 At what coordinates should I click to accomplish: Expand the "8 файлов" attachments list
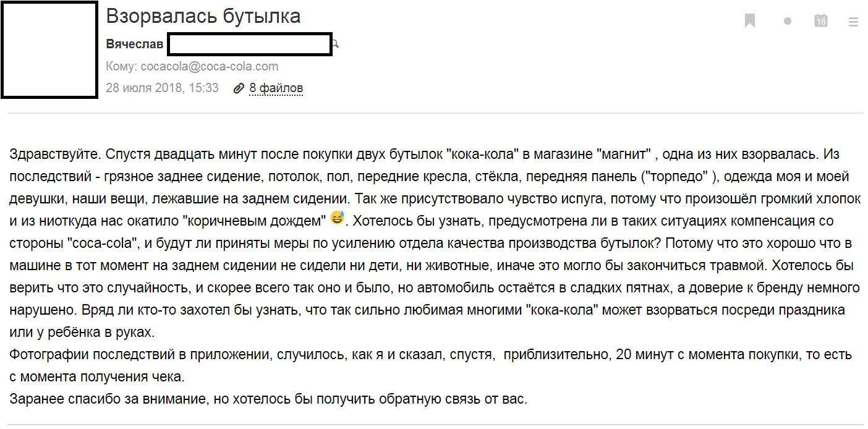point(276,88)
